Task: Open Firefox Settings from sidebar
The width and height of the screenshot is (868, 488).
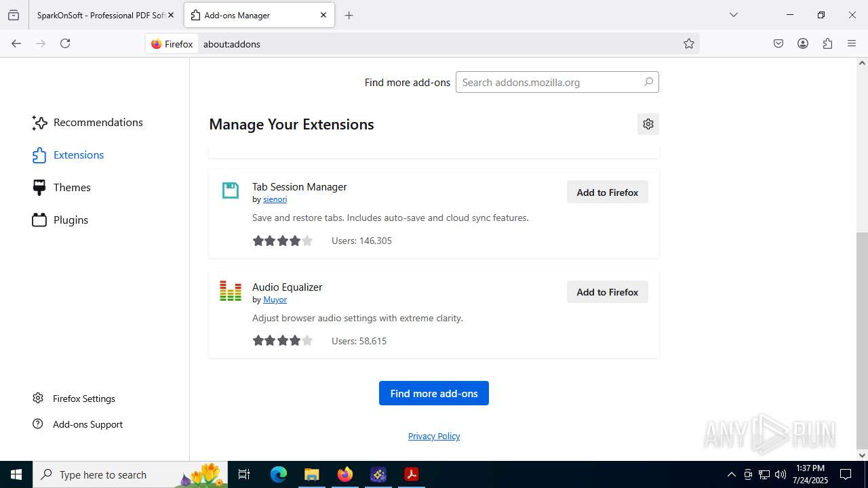Action: (74, 399)
